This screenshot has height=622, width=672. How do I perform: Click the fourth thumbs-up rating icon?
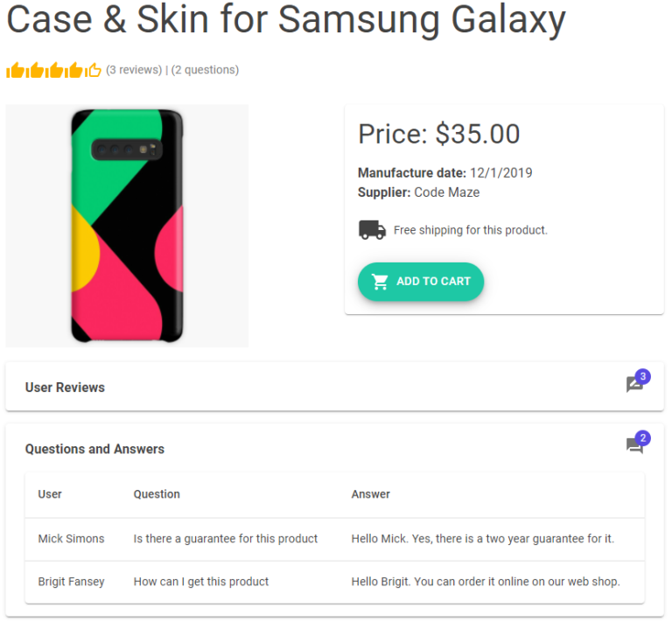coord(73,70)
